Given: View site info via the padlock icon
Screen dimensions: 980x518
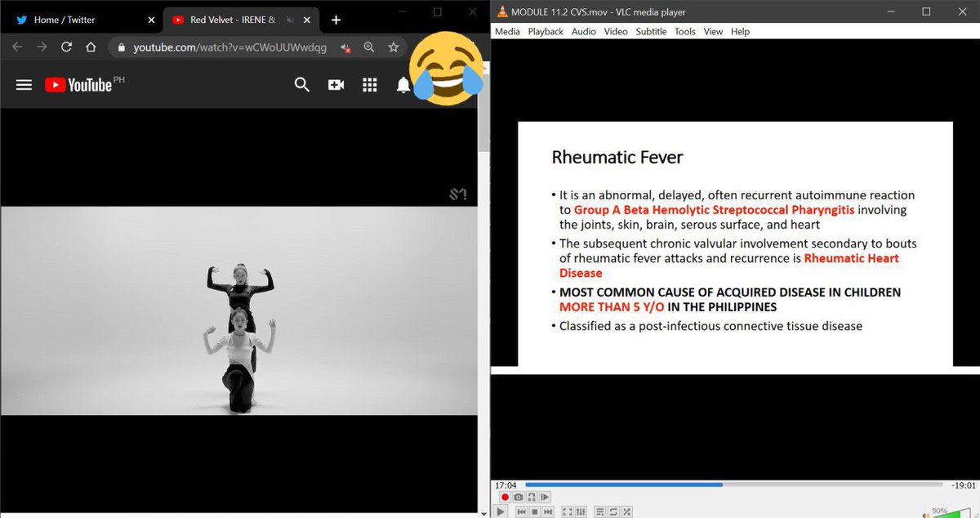Looking at the screenshot, I should (x=122, y=47).
